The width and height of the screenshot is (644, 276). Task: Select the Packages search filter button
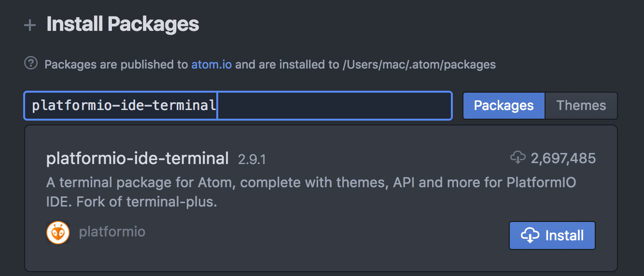[x=504, y=106]
